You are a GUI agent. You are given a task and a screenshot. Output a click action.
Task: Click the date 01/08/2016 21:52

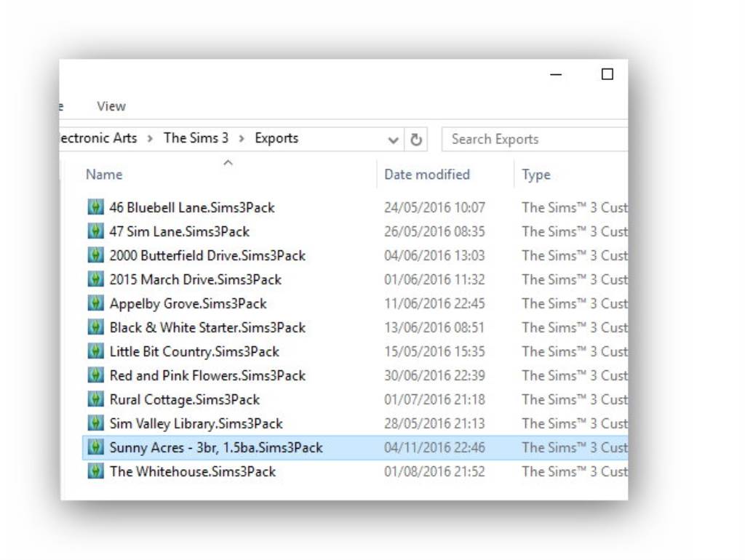(x=434, y=471)
